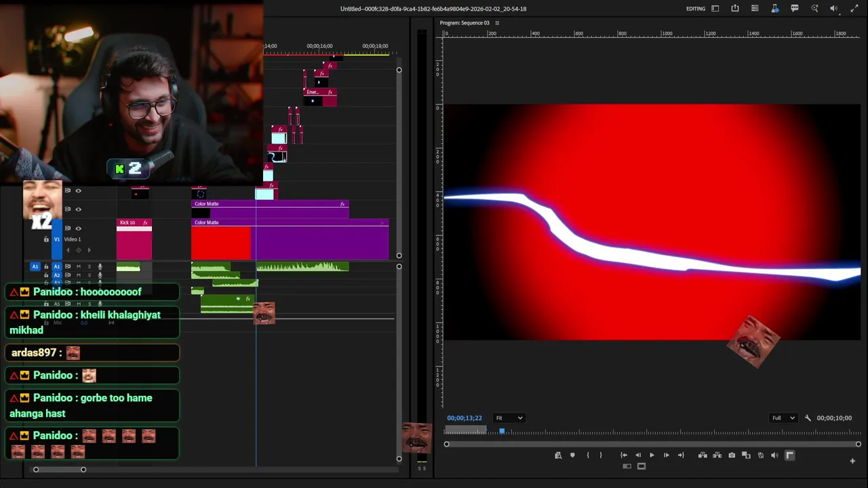Viewport: 868px width, 488px height.
Task: Click the speaker icon in transport bar
Action: [x=775, y=455]
